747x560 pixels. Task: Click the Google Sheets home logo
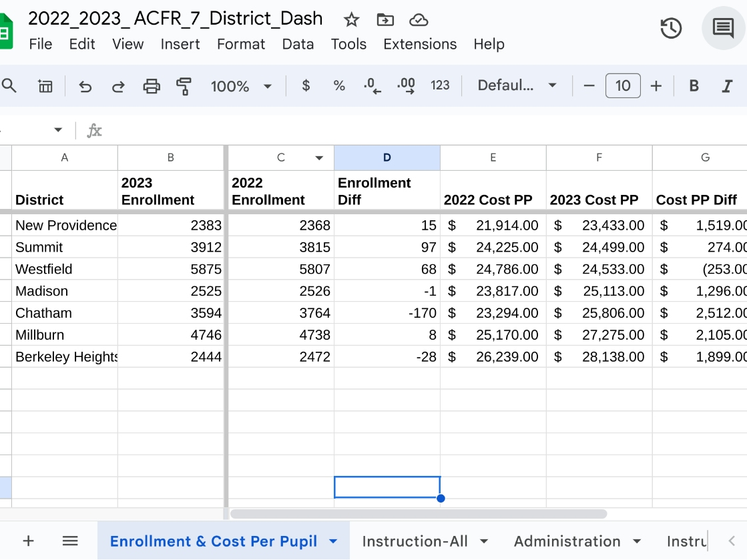6,31
